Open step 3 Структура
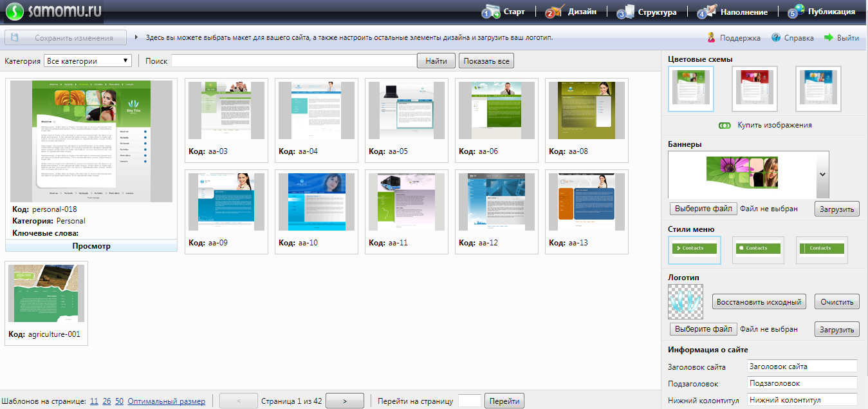 click(x=647, y=12)
